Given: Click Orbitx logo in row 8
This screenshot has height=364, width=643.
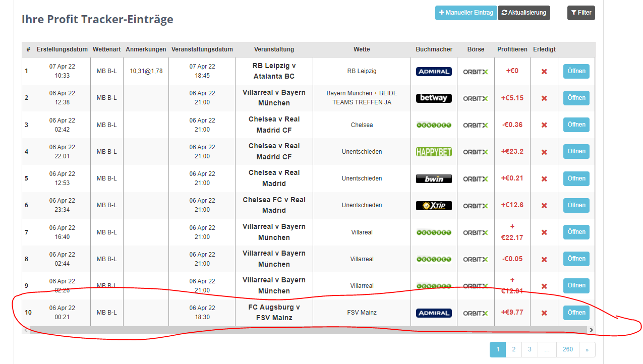Looking at the screenshot, I should point(476,259).
